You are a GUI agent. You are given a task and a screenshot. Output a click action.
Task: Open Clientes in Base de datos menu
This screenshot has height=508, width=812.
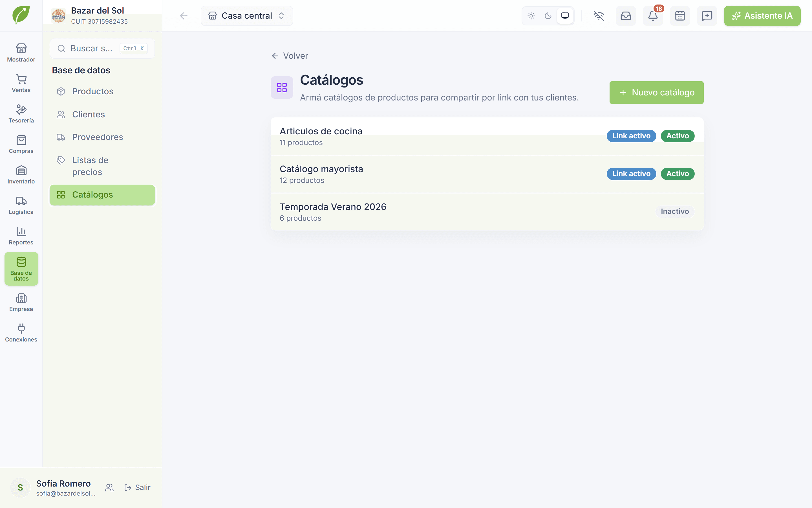(102, 115)
